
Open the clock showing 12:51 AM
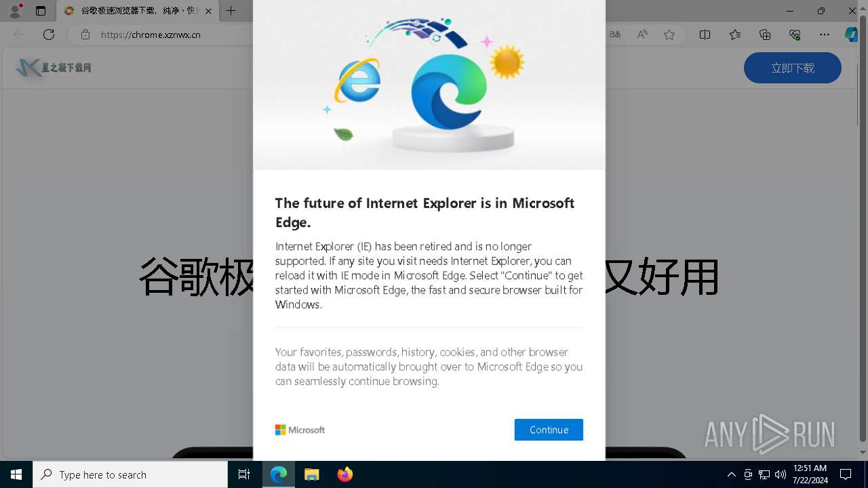point(810,474)
